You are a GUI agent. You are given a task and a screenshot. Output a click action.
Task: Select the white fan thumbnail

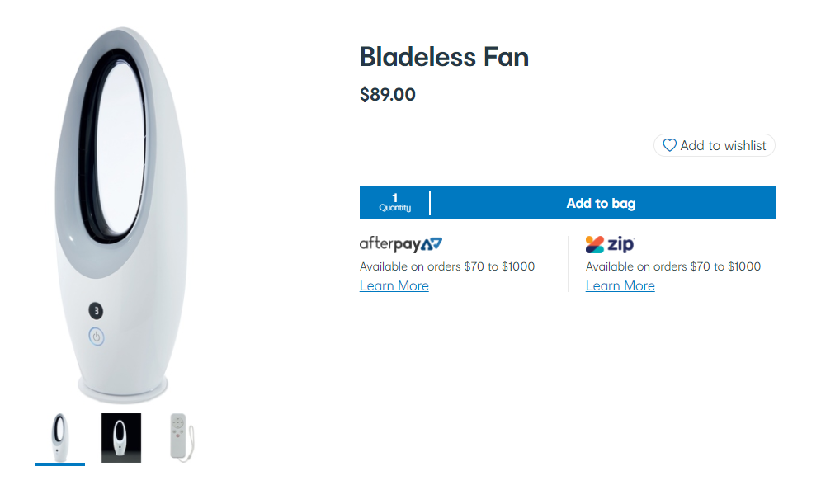[x=60, y=436]
